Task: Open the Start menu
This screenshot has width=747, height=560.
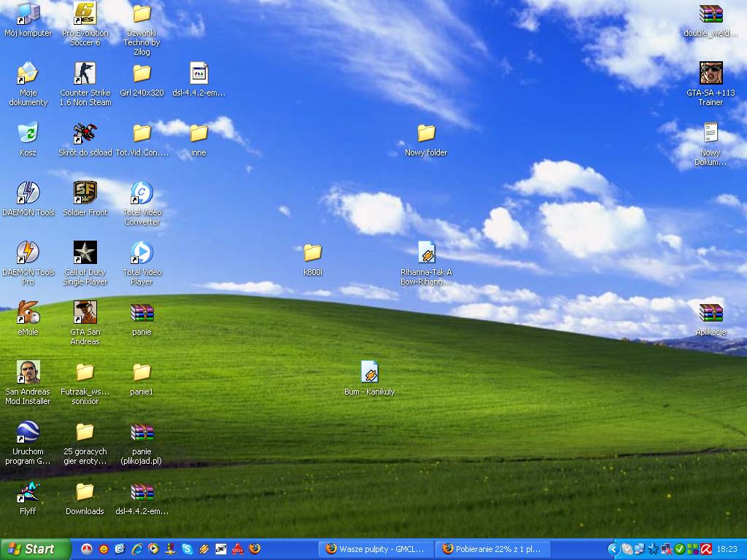Action: pos(35,549)
